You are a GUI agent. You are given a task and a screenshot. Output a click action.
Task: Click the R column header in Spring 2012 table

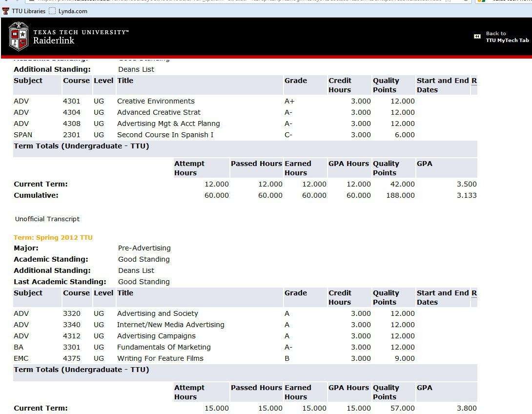coord(474,293)
